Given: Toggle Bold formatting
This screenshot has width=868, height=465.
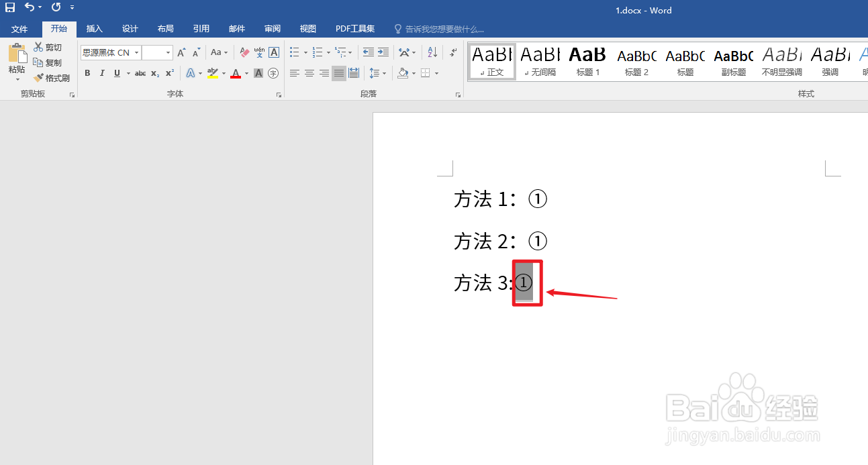Looking at the screenshot, I should click(x=87, y=73).
